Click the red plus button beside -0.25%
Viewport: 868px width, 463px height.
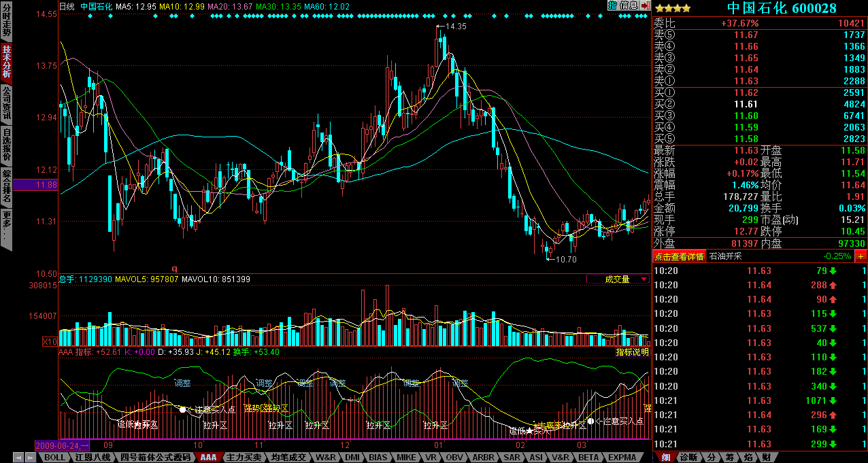tap(861, 256)
